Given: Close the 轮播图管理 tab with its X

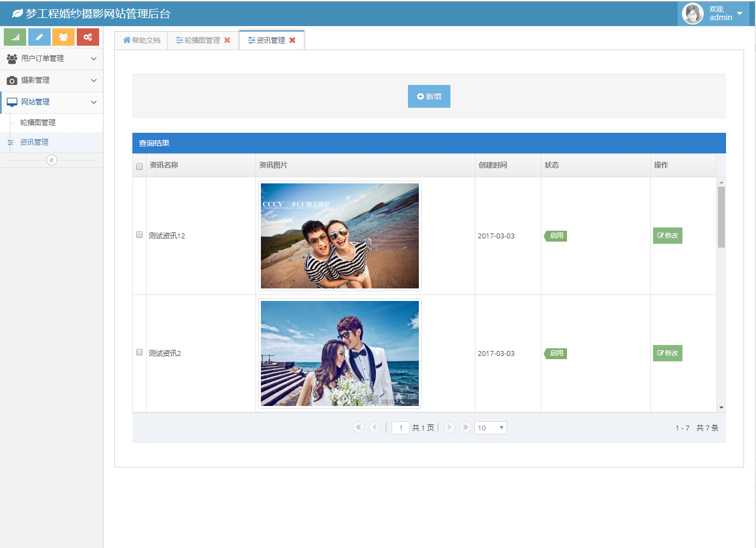Looking at the screenshot, I should click(x=227, y=40).
